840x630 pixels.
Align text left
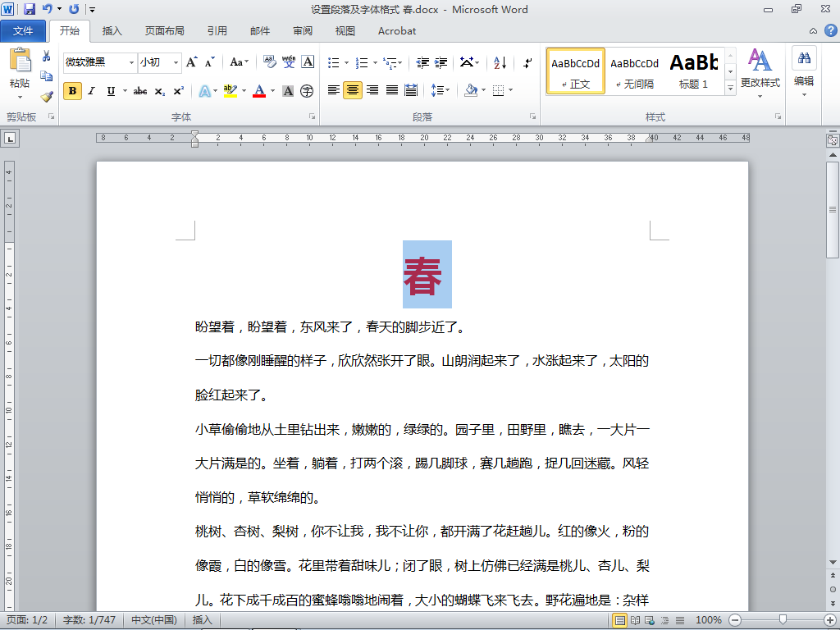click(333, 90)
